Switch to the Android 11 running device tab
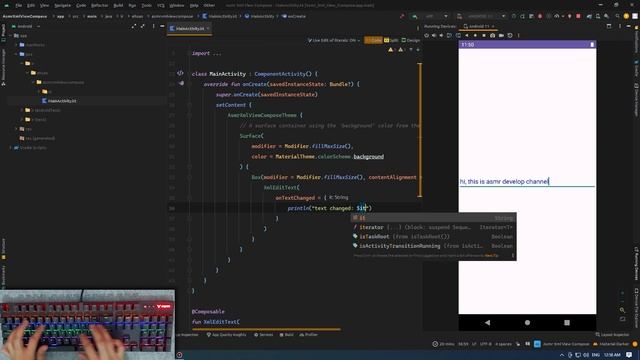 478,26
